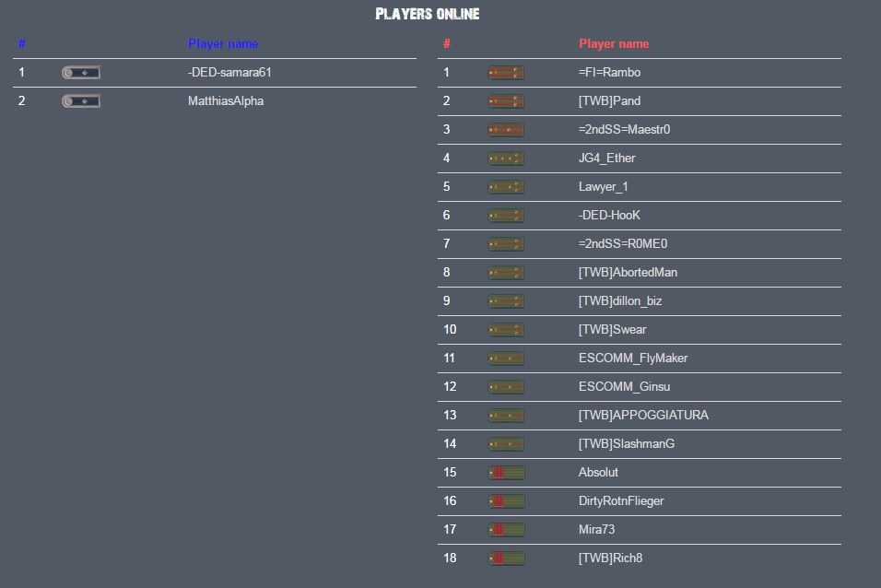Click rank insignia beside -DED-samara61
This screenshot has width=881, height=588.
pos(81,73)
